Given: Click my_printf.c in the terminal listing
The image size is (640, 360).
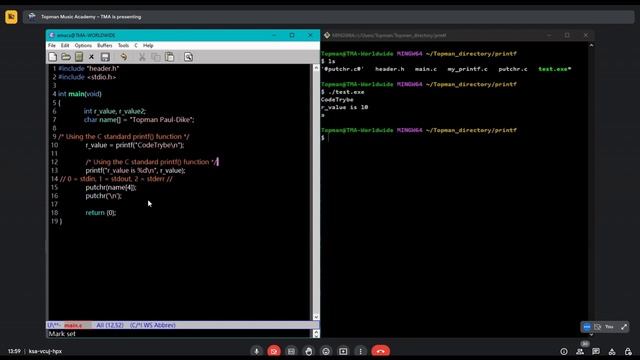Looking at the screenshot, I should (467, 69).
